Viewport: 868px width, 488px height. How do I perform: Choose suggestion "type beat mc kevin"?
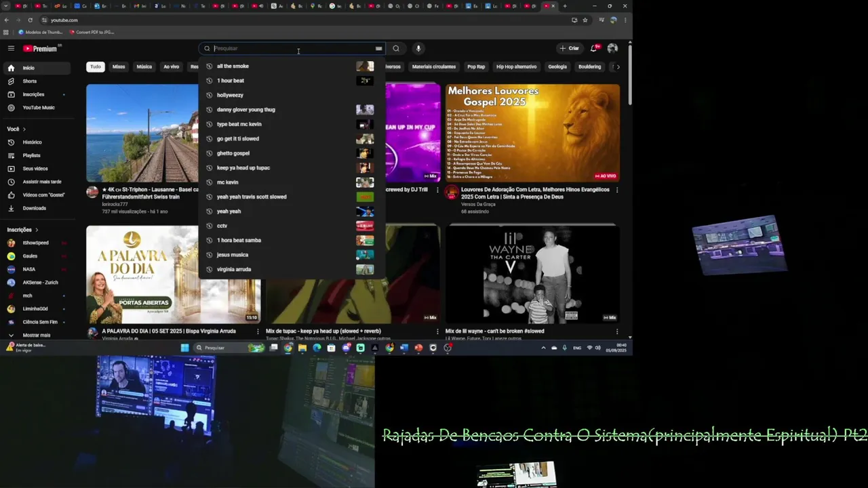click(x=292, y=124)
